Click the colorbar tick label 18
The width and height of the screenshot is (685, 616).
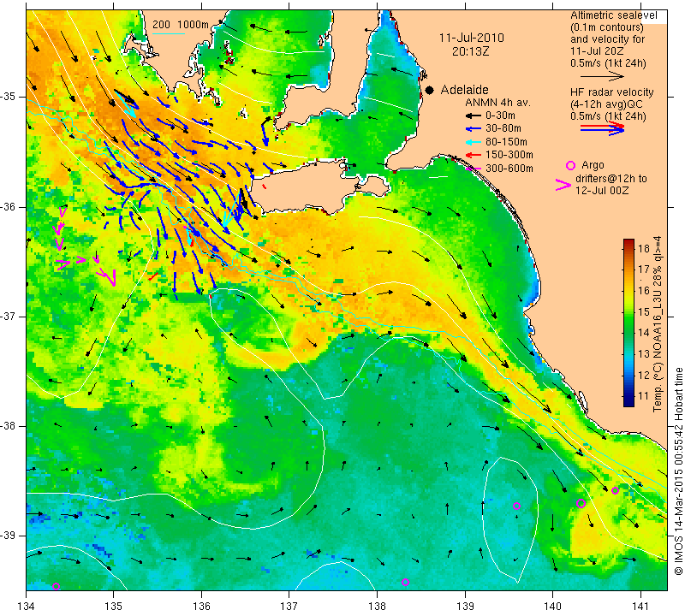pyautogui.click(x=644, y=249)
